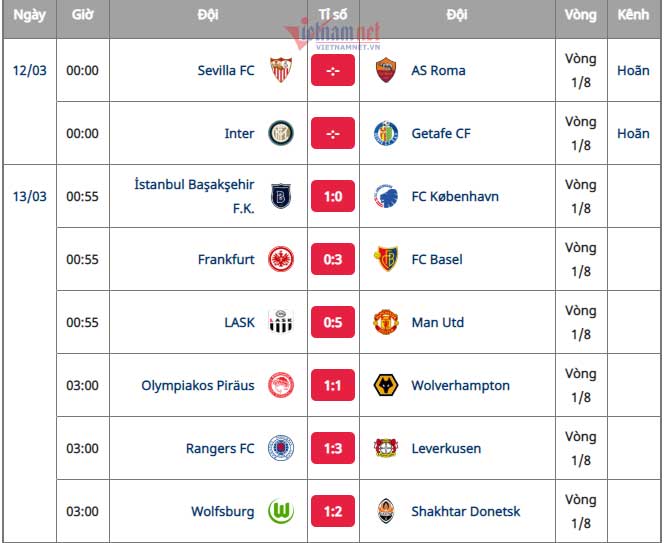
Task: Click the Man Utd club crest
Action: [x=385, y=322]
